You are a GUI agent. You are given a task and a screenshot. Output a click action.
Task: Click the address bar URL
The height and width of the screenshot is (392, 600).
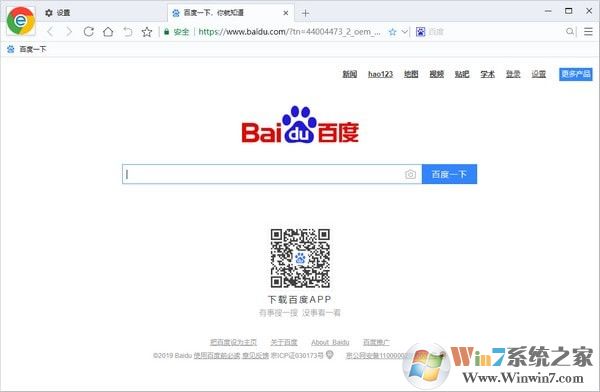point(289,32)
